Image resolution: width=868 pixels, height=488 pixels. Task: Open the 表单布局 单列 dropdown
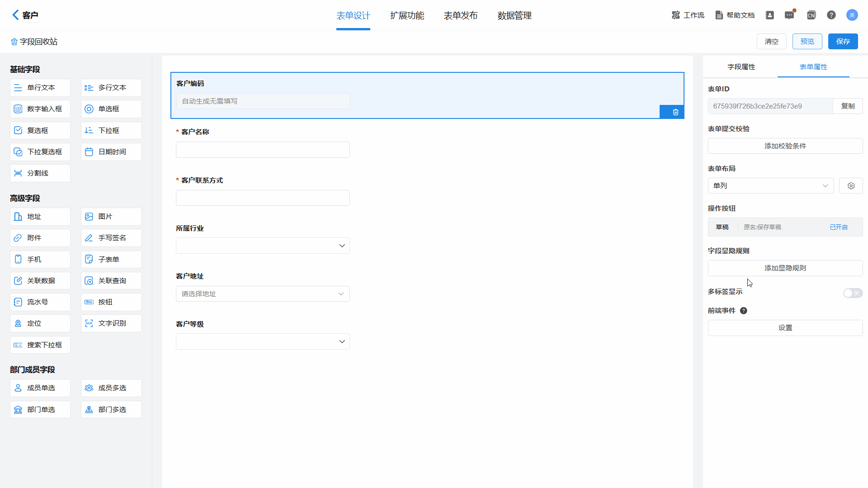pyautogui.click(x=771, y=186)
